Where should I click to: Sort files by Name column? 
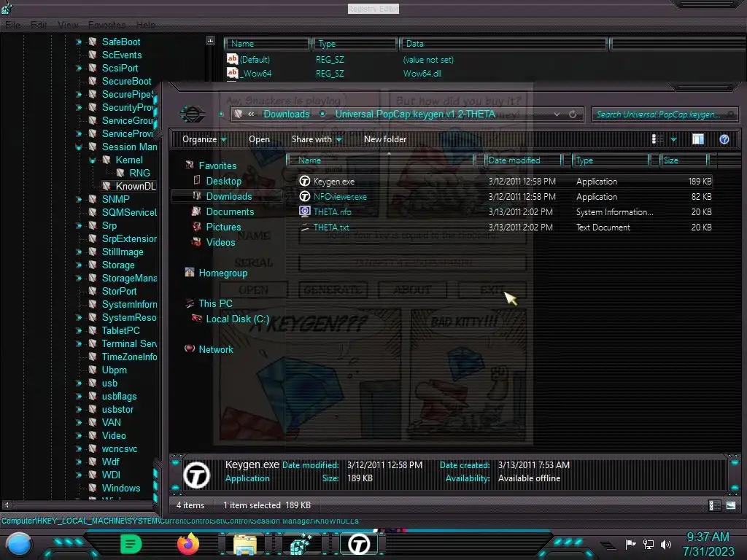[x=381, y=160]
